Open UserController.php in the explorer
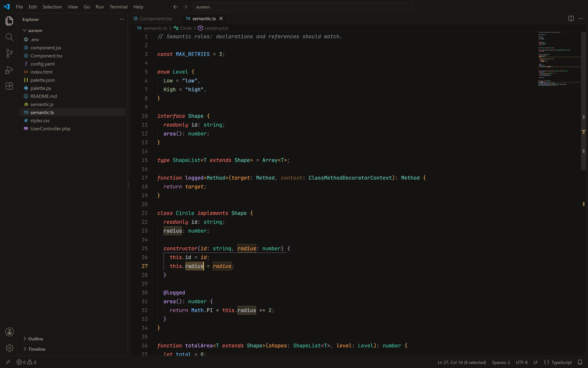Screen dimensions: 588x368 pyautogui.click(x=73, y=128)
